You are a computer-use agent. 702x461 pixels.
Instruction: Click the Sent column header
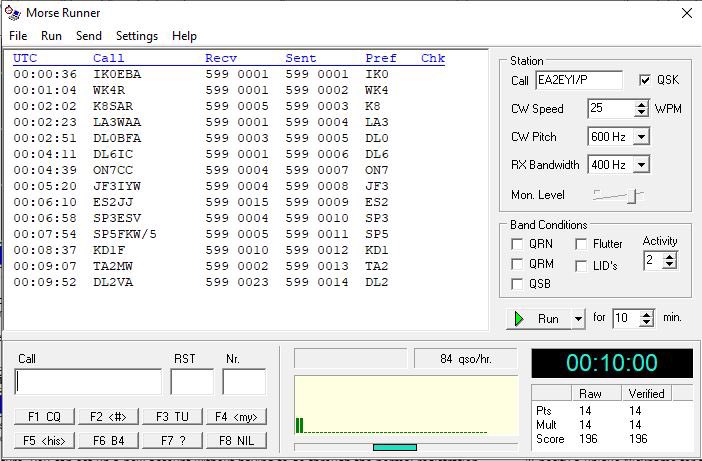click(301, 58)
